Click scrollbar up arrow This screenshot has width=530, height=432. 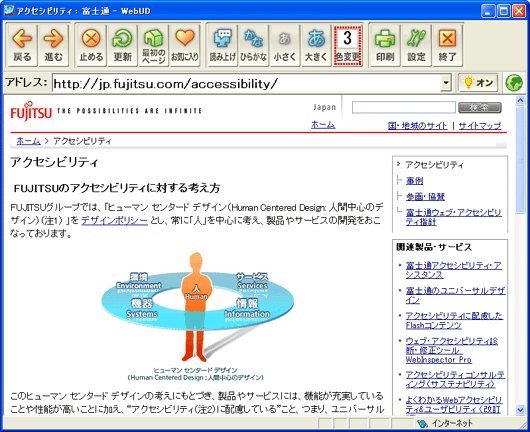click(520, 100)
